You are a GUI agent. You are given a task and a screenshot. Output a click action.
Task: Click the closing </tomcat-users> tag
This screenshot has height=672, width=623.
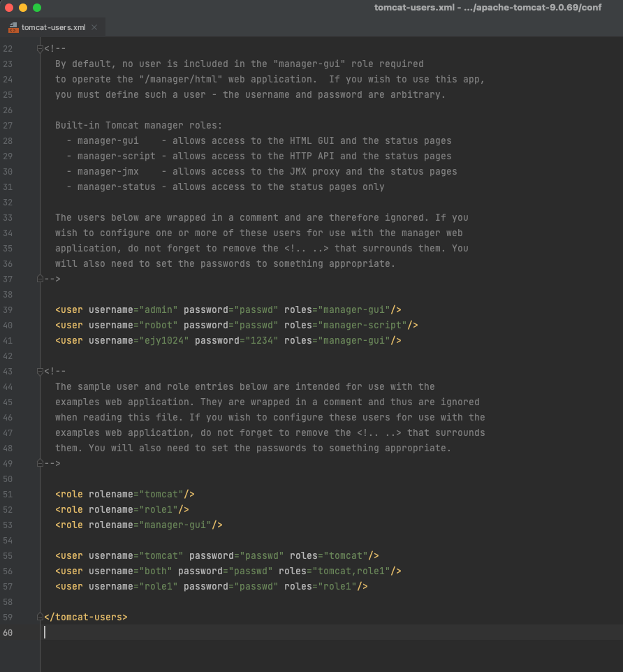tap(86, 617)
